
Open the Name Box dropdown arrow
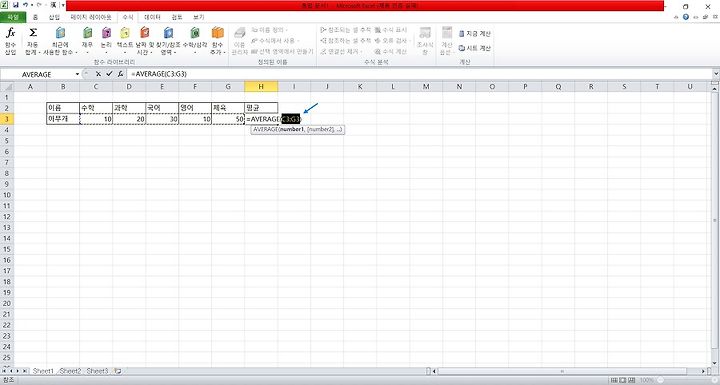[x=77, y=74]
